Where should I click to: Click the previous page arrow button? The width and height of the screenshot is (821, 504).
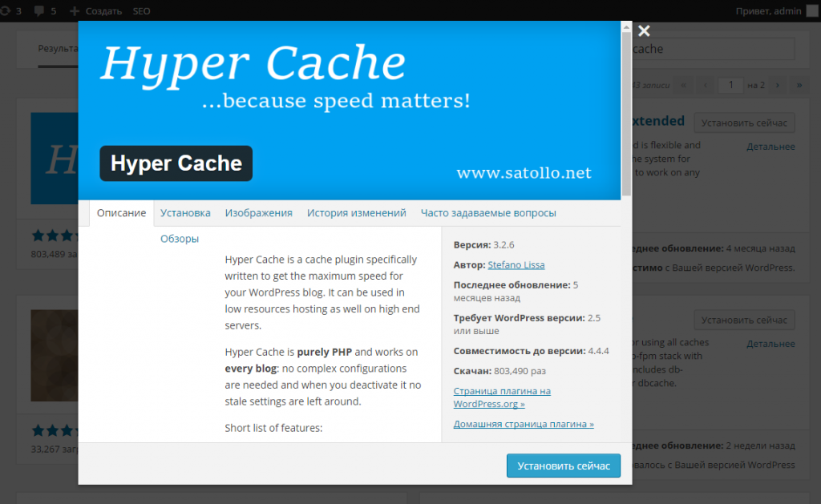(x=706, y=85)
